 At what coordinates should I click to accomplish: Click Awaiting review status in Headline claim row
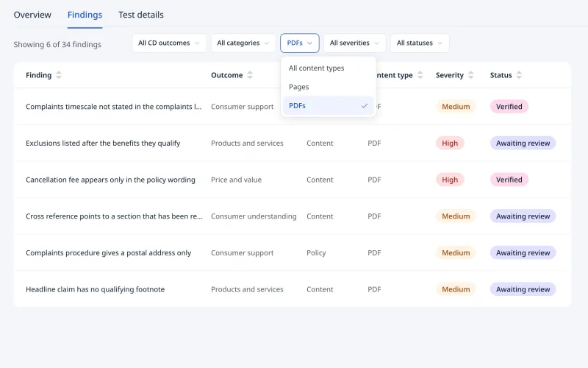tap(523, 289)
